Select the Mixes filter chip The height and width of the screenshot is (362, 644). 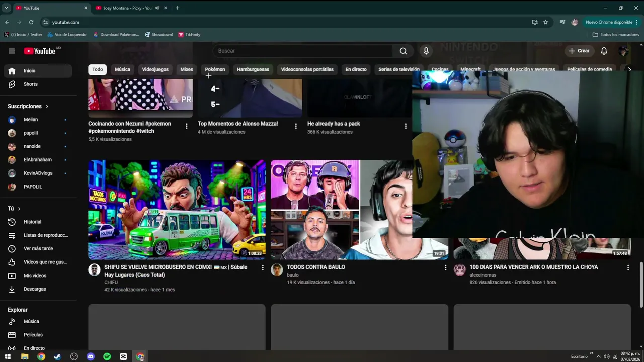pyautogui.click(x=187, y=69)
